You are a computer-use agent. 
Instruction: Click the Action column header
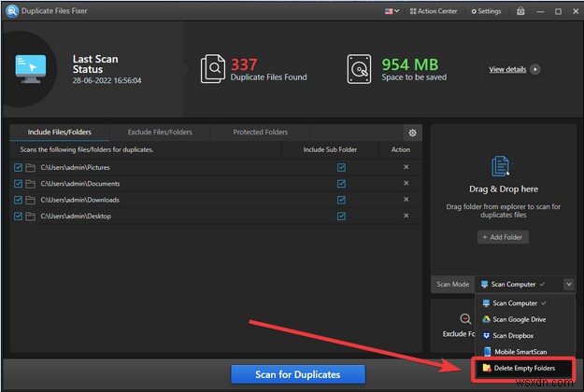[x=401, y=149]
